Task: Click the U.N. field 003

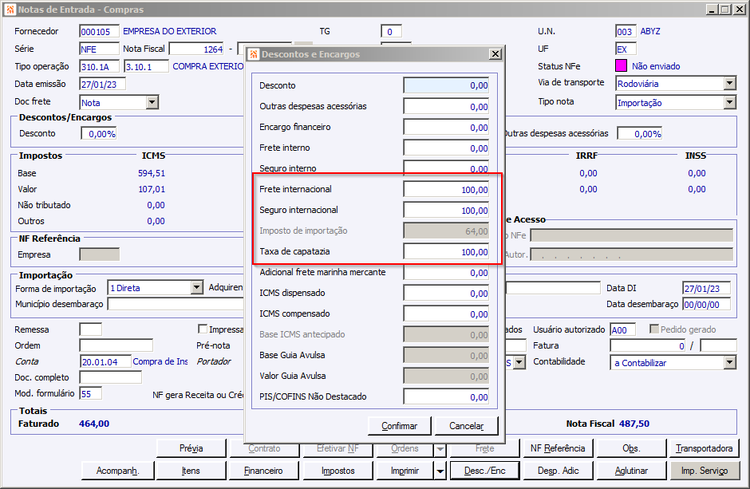Action: 626,32
